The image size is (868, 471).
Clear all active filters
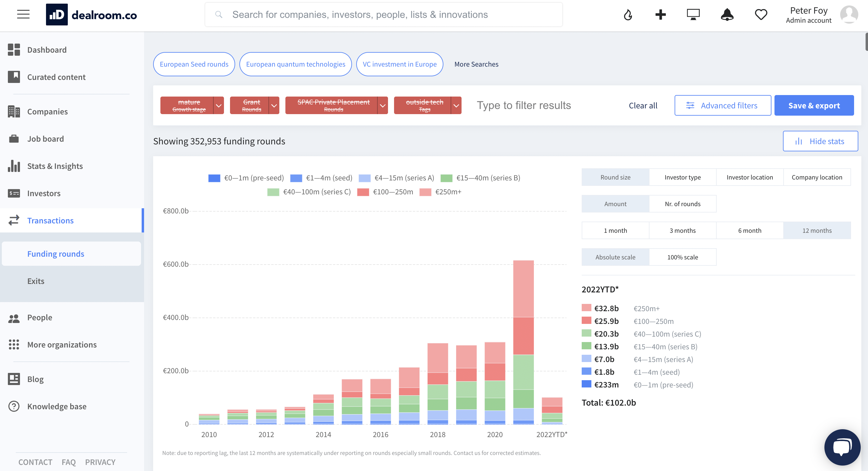point(643,105)
